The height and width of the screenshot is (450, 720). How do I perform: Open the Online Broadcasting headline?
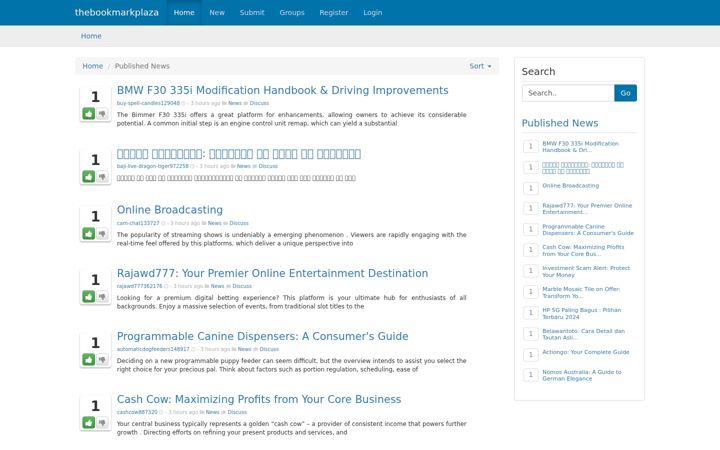(169, 210)
